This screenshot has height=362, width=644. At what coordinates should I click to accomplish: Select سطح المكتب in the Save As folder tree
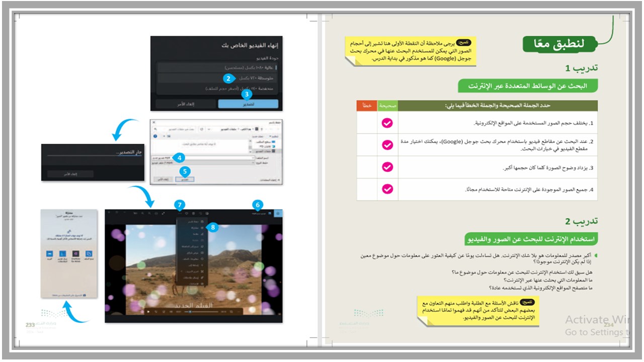(x=266, y=142)
